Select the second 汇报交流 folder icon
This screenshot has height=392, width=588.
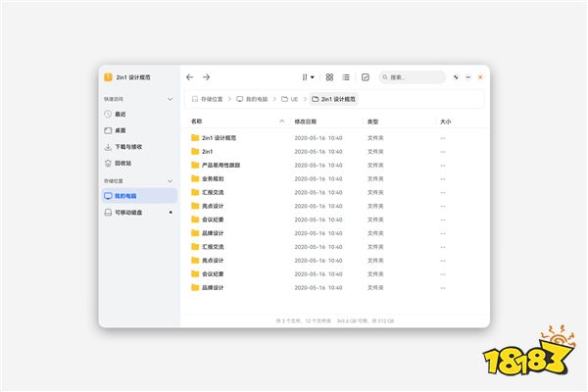[x=195, y=247]
